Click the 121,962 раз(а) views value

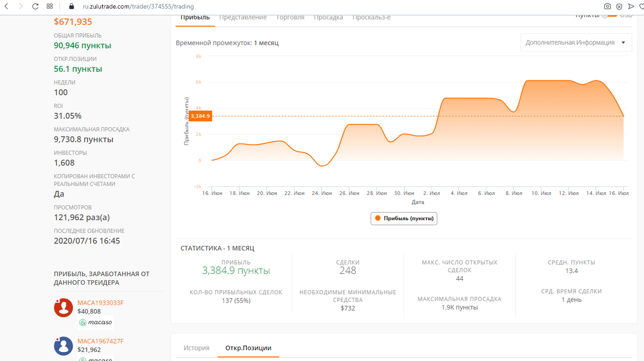coord(82,218)
